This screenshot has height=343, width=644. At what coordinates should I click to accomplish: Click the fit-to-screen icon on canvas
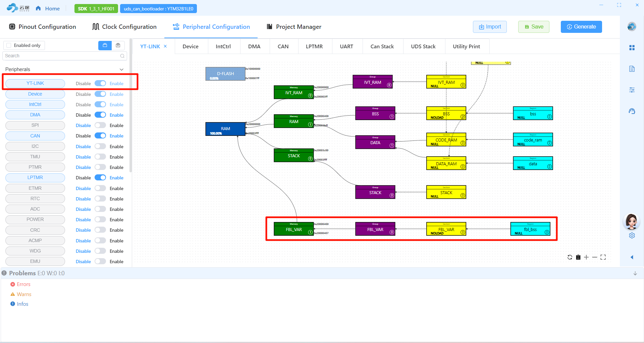click(x=603, y=257)
